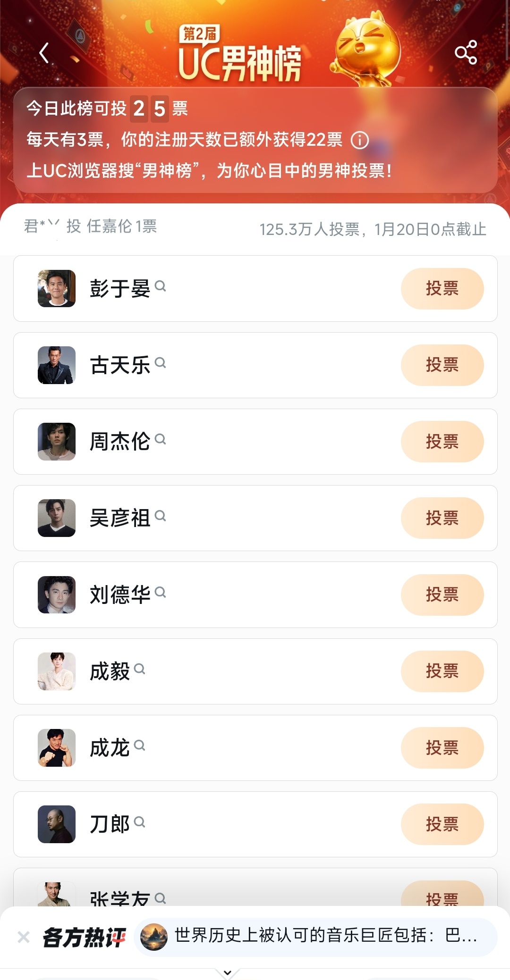Tap the search icon next to 彭于晏
The height and width of the screenshot is (980, 510).
coord(160,286)
